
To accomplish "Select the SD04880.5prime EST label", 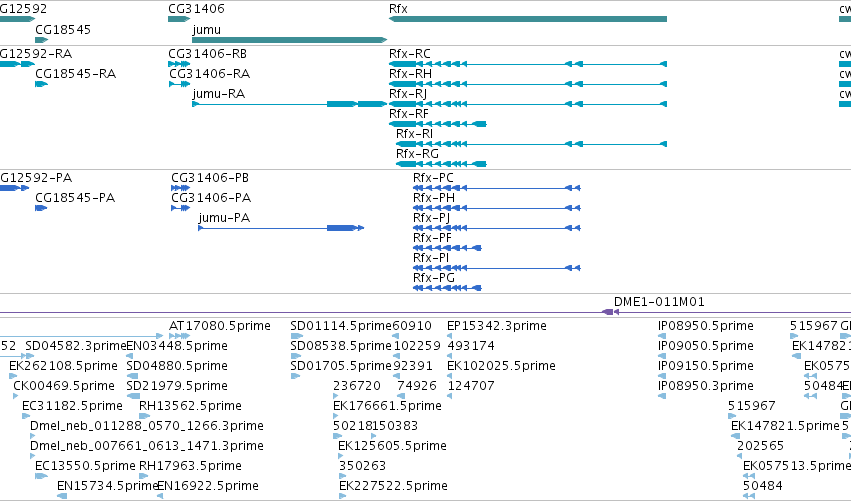I will pos(177,366).
